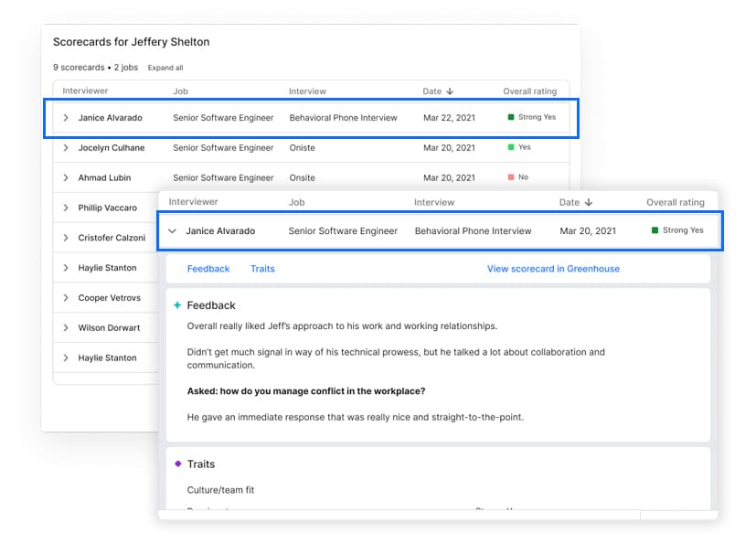The image size is (756, 544).
Task: Expand Wilson Dorwart's scorecard row
Action: [64, 327]
